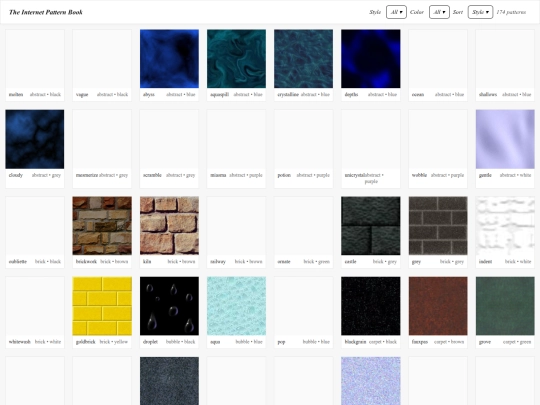The width and height of the screenshot is (540, 405).
Task: Open the lavender glitter thumbnail in bottom row
Action: tap(371, 381)
